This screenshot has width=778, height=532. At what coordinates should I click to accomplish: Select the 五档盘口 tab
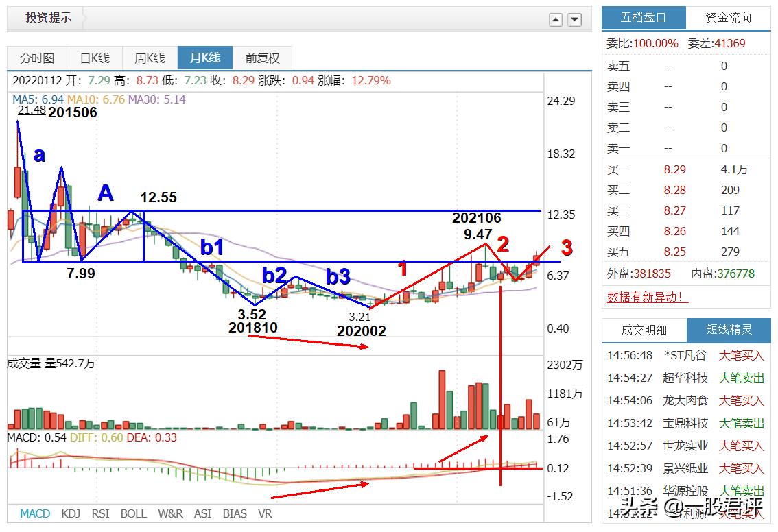point(644,18)
